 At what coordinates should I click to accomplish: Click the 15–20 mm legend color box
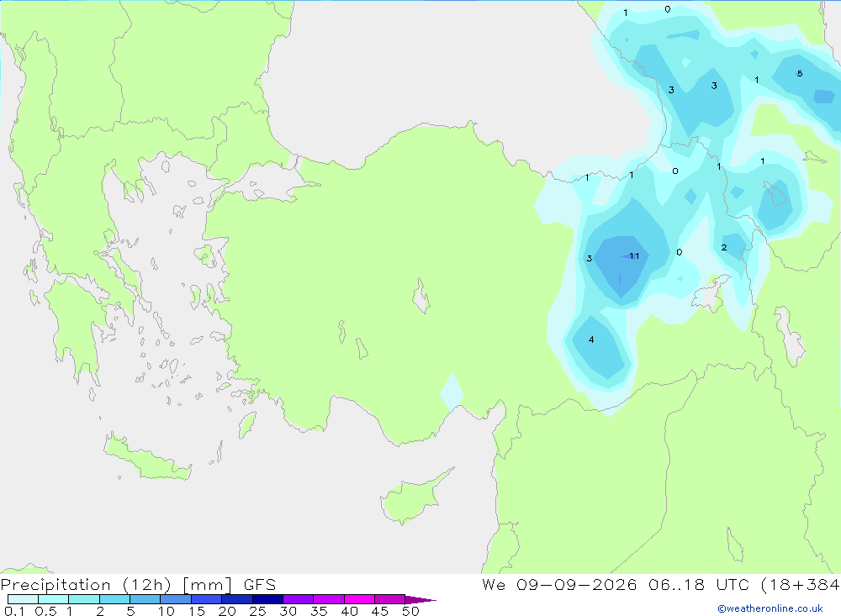206,599
